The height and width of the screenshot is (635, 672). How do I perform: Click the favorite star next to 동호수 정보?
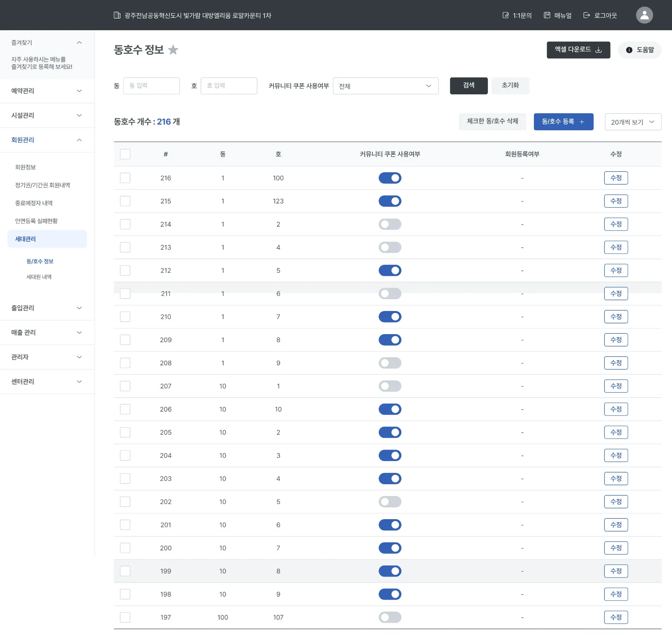(173, 50)
